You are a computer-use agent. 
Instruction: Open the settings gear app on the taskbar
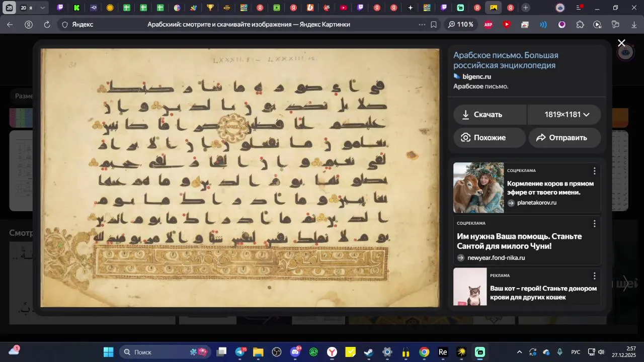pyautogui.click(x=387, y=352)
